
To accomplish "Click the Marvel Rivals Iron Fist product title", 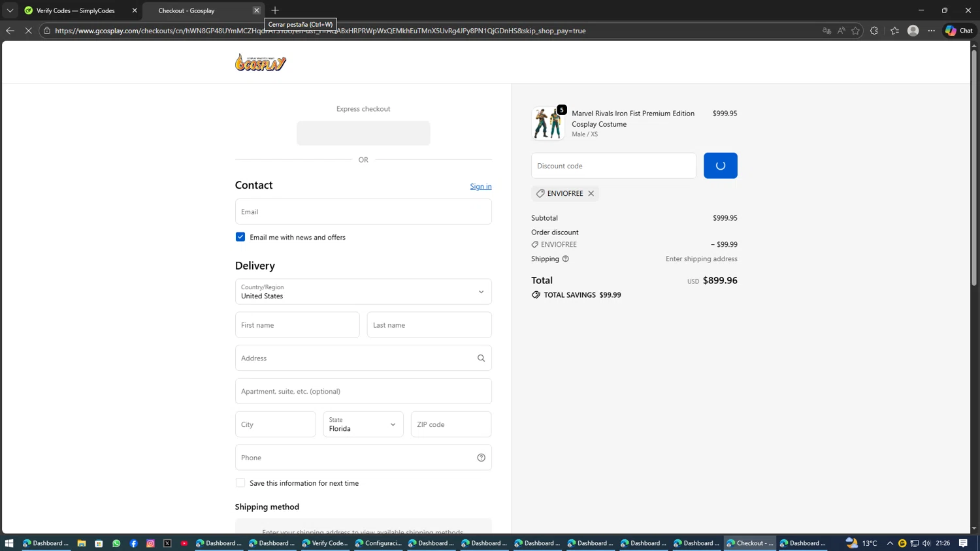I will tap(633, 119).
